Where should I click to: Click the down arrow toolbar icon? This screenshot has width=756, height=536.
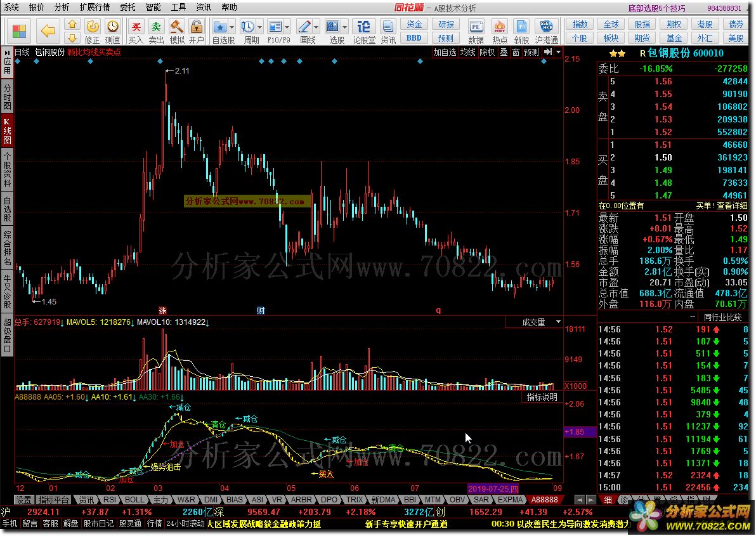[x=72, y=37]
